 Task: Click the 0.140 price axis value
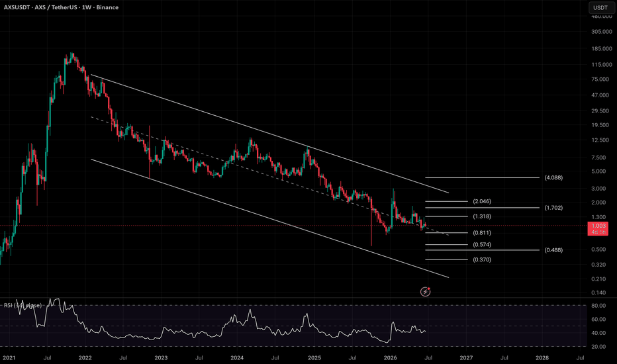598,293
